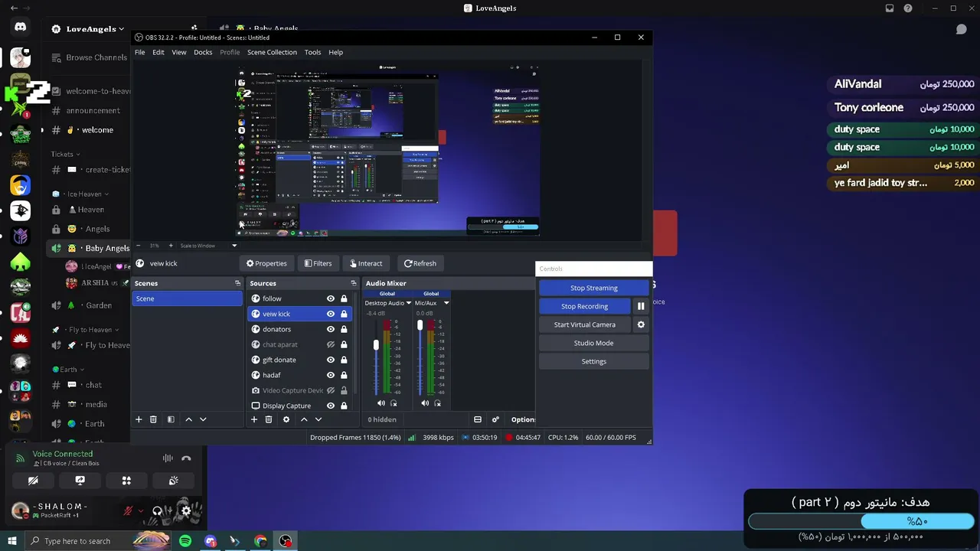Show the chat aparat source
This screenshot has height=551, width=980.
331,344
